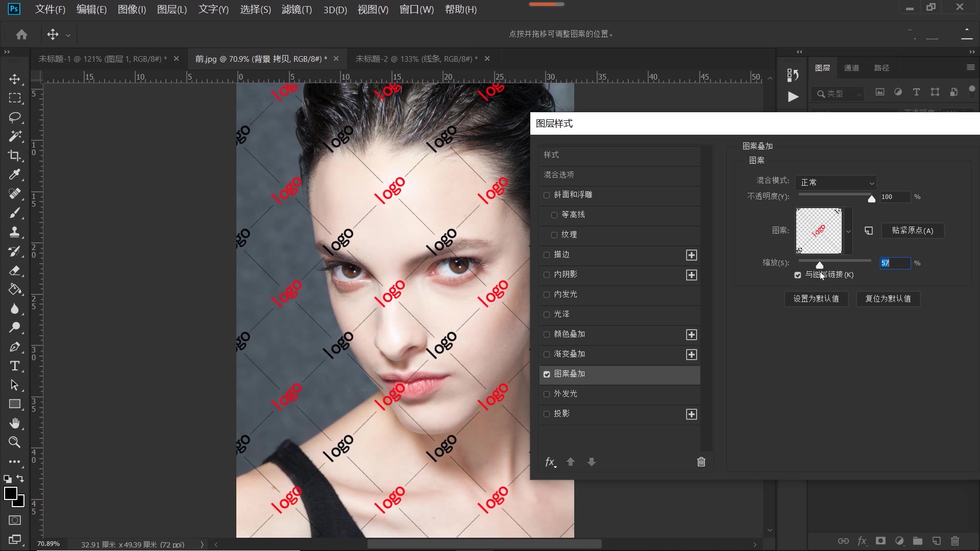
Task: Switch to the 通道 panel tab
Action: coord(851,67)
